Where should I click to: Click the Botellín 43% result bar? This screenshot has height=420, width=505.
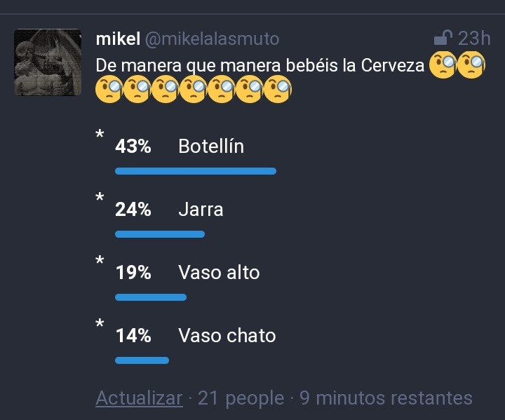coord(195,171)
